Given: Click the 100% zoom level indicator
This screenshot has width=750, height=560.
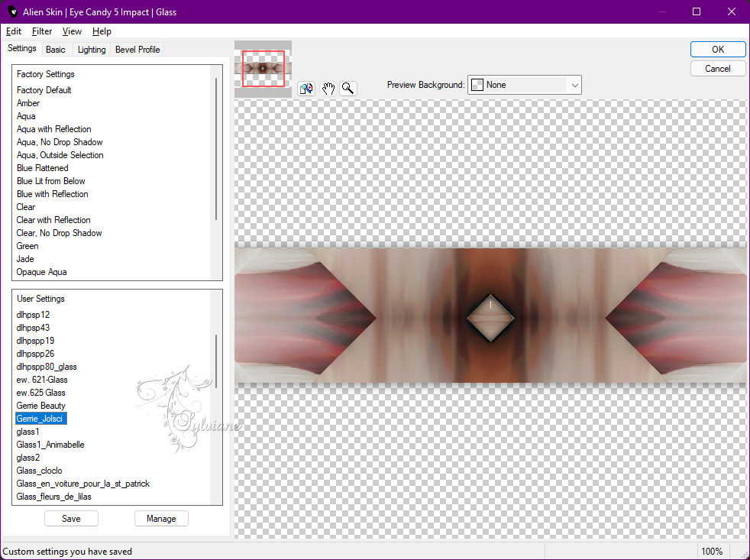Looking at the screenshot, I should click(x=712, y=552).
